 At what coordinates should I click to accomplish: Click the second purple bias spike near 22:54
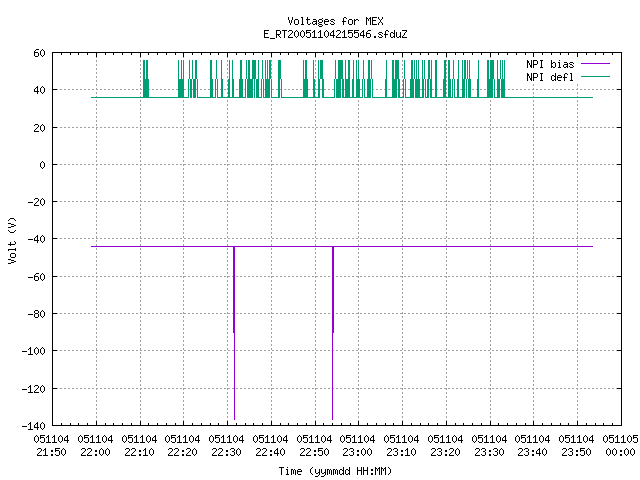(x=333, y=333)
